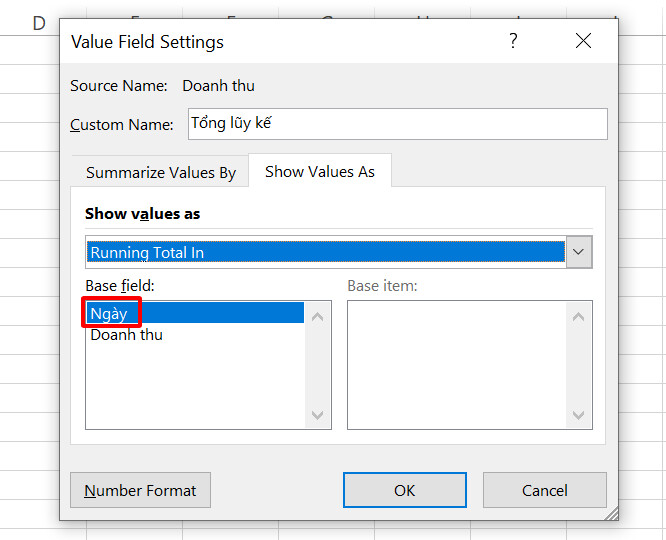Image resolution: width=666 pixels, height=540 pixels.
Task: Select Doanh thu in Base field list
Action: (x=195, y=335)
